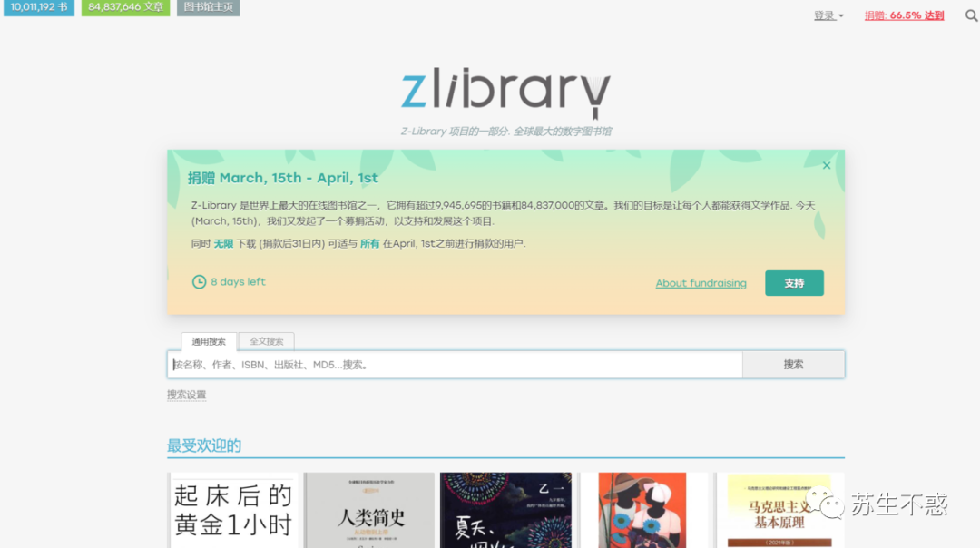
Task: Open the 图书馆主页 library home button
Action: pyautogui.click(x=208, y=7)
